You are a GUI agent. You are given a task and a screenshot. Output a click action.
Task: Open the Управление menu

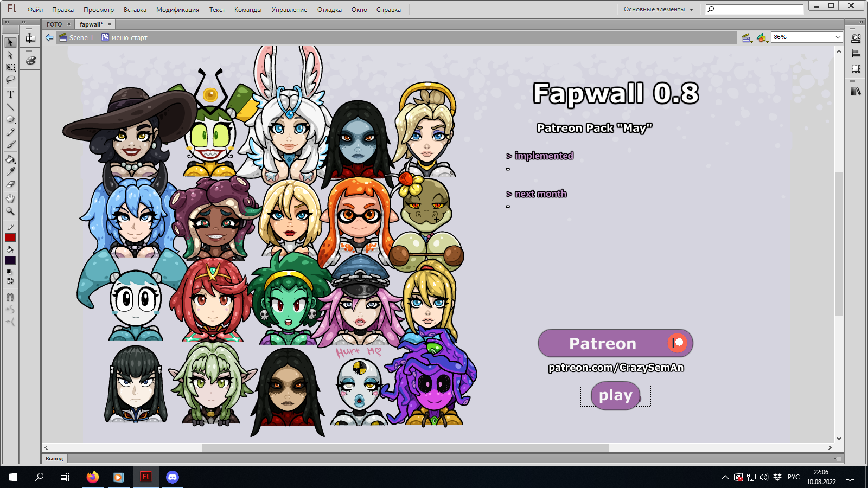pyautogui.click(x=289, y=10)
